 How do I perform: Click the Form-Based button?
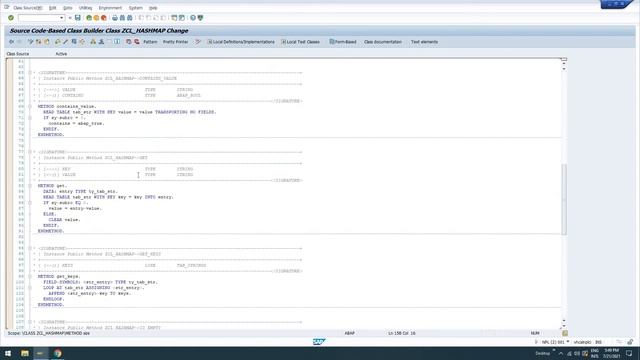tap(343, 42)
